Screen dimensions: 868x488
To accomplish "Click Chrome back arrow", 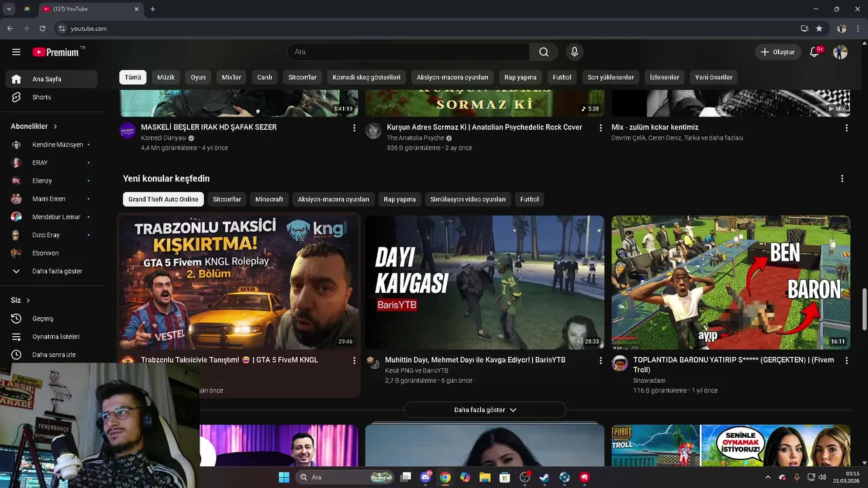I will tap(9, 28).
